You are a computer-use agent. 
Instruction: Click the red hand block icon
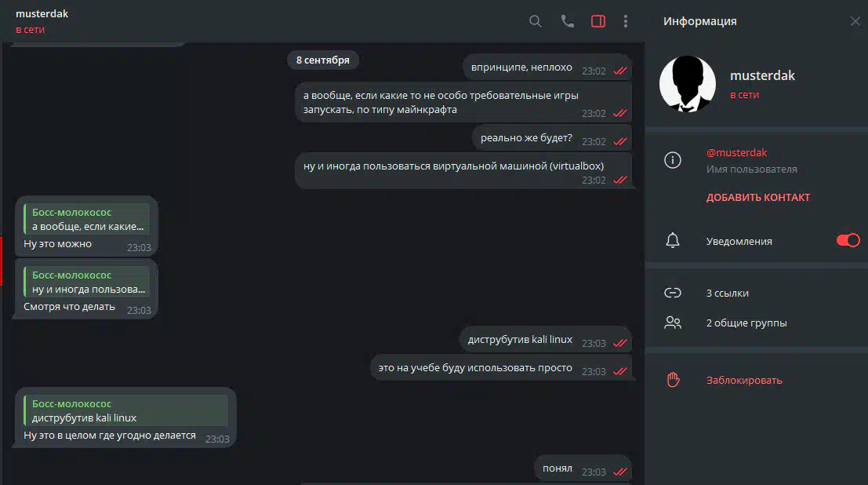point(673,380)
